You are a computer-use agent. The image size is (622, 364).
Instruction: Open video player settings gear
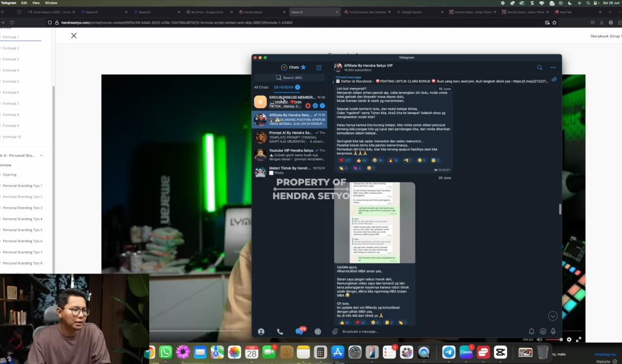point(569,340)
